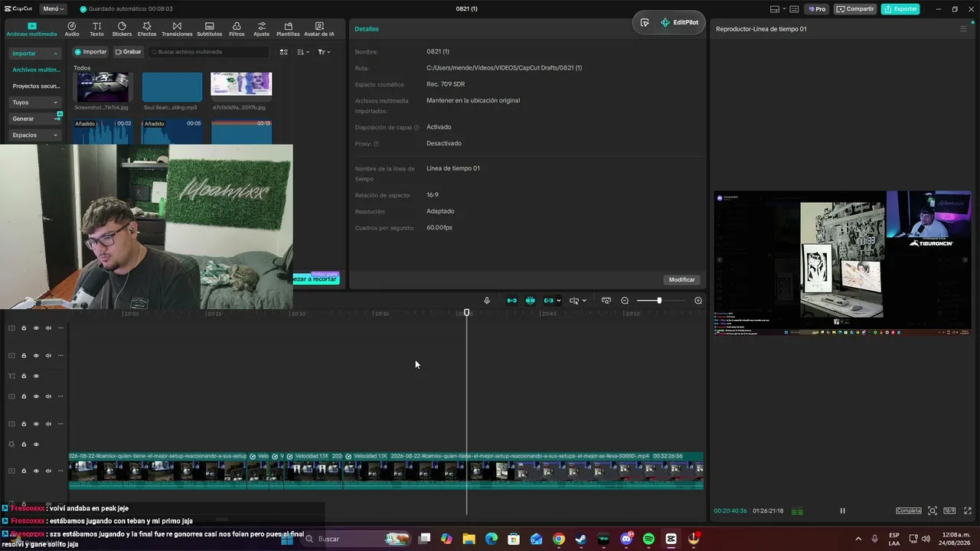Viewport: 980px width, 551px height.
Task: Open the Plantillas panel icon
Action: point(288,29)
